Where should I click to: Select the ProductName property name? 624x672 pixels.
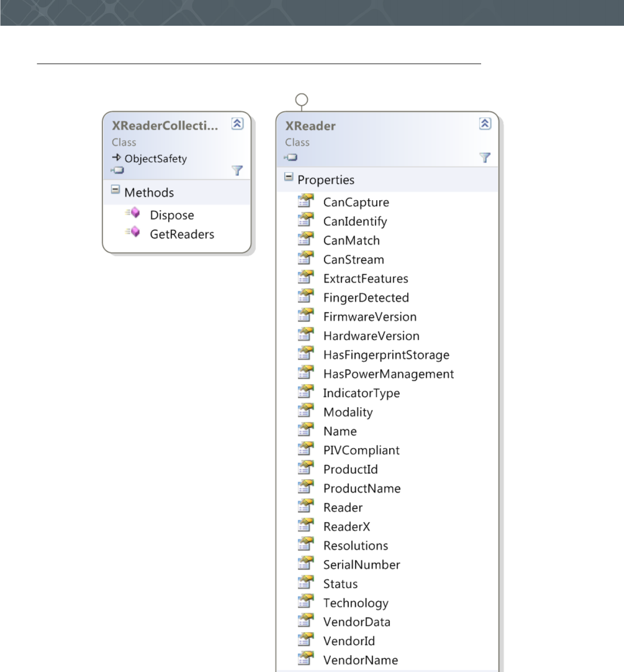(362, 489)
